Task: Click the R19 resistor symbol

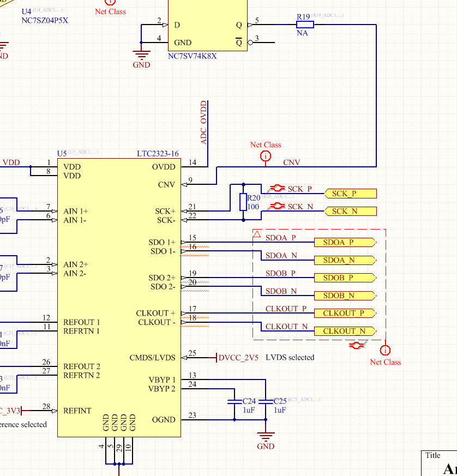Action: pos(305,25)
